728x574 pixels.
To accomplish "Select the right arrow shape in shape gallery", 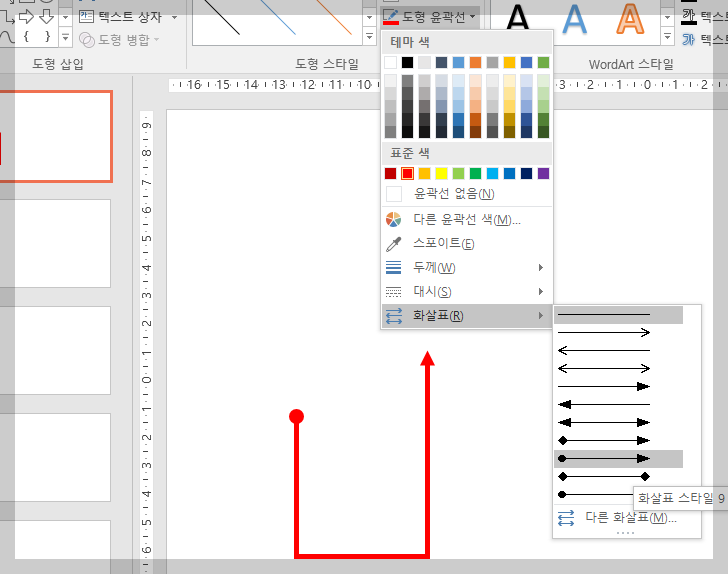I will [x=26, y=17].
